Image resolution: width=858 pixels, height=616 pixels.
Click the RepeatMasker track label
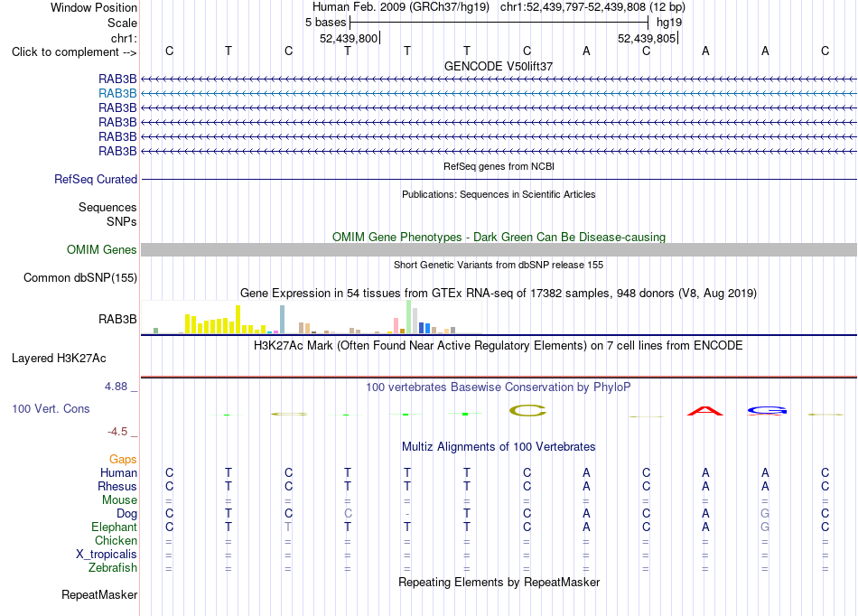(99, 594)
